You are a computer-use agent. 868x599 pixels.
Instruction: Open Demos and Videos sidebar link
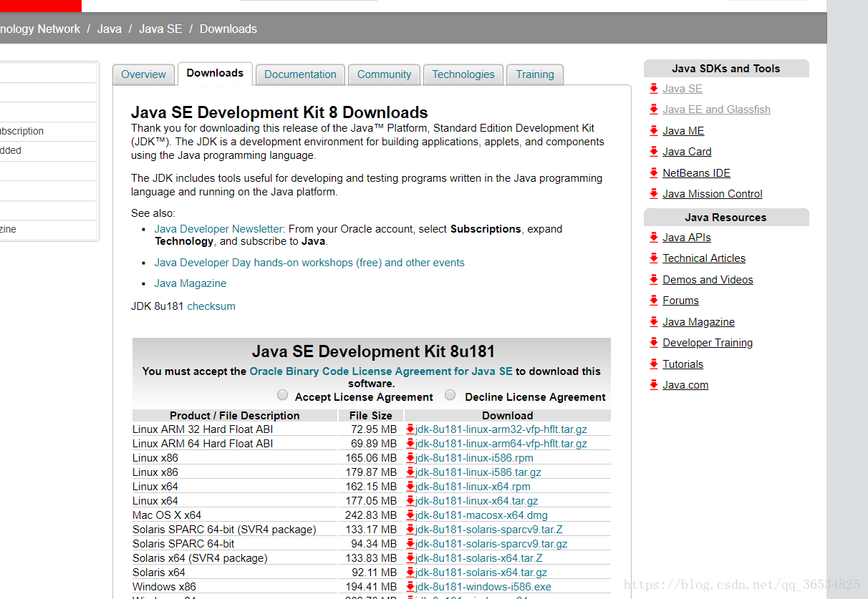point(708,280)
